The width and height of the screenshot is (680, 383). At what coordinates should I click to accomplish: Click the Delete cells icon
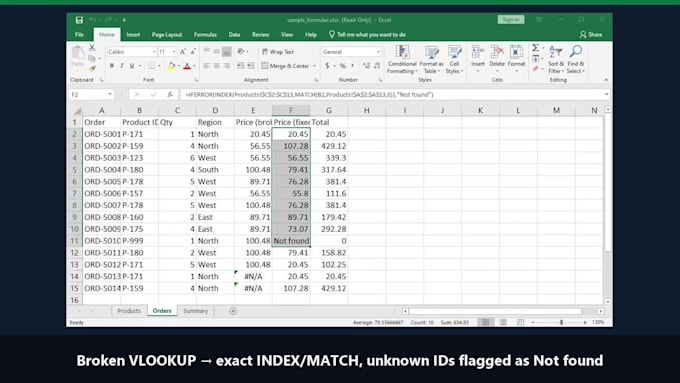click(497, 52)
